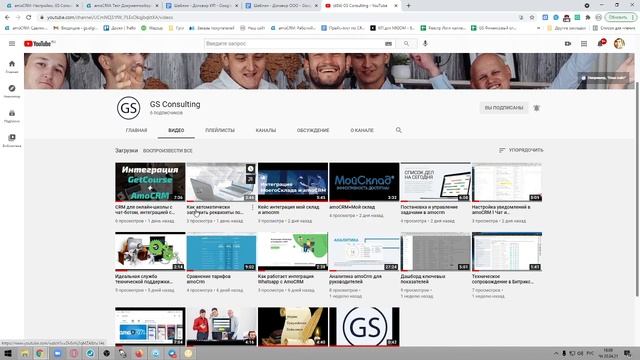Viewport: 640px width, 360px height.
Task: Switch to the ПЛЕЙЛИСТЫ tab
Action: (x=220, y=130)
